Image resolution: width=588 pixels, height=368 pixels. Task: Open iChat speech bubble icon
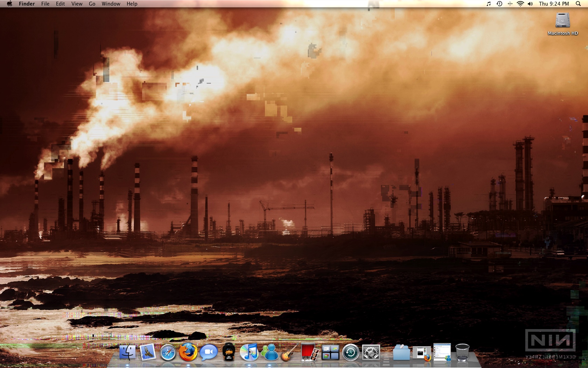click(209, 352)
